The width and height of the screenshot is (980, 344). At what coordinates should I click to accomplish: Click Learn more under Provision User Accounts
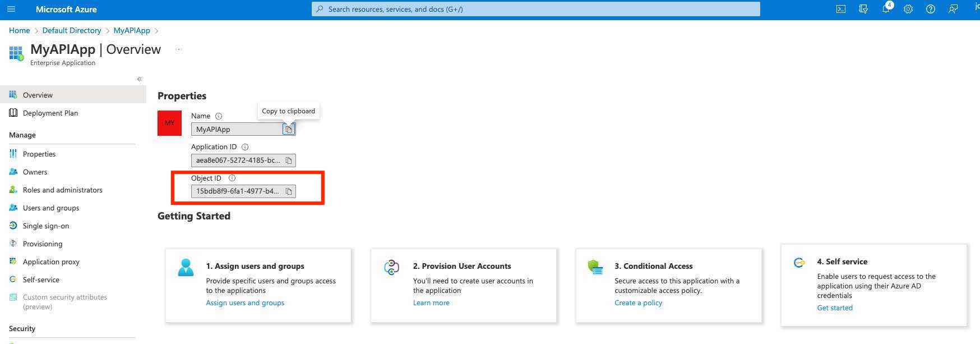tap(431, 302)
